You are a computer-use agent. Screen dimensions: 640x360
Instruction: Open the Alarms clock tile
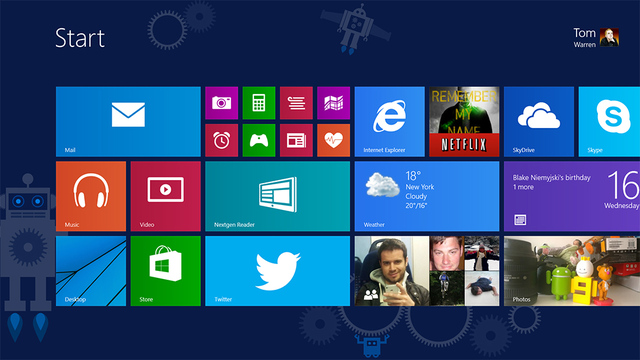coord(222,140)
